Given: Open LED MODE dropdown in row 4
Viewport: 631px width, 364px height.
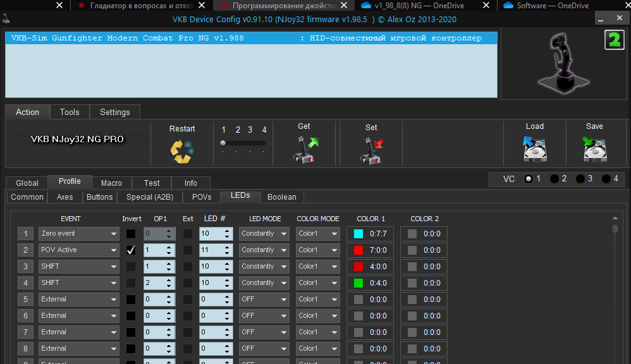Looking at the screenshot, I should [264, 283].
